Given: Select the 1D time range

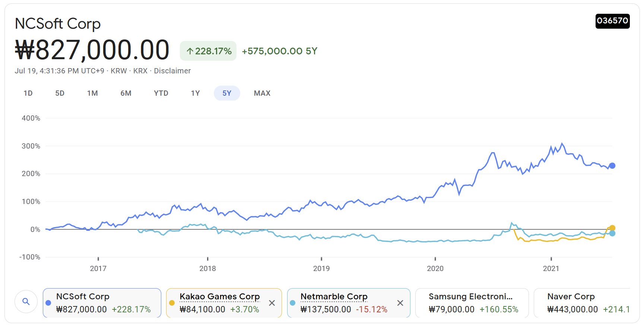Looking at the screenshot, I should [x=28, y=93].
